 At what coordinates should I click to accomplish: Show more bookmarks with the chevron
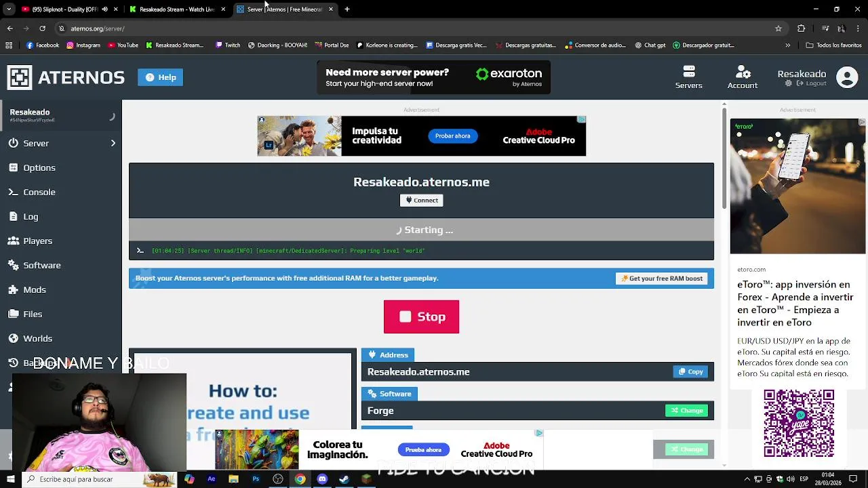[x=787, y=45]
